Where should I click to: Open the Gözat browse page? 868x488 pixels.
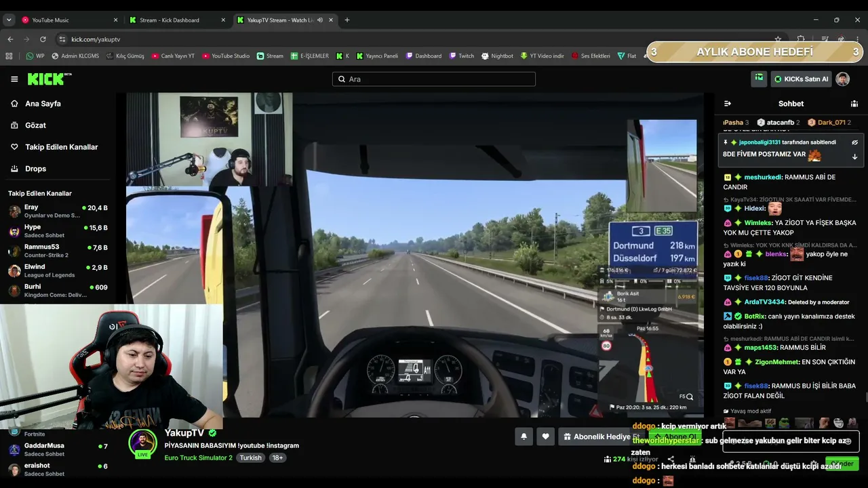coord(35,125)
